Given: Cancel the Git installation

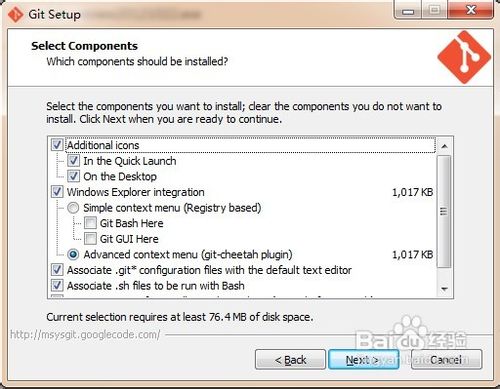Looking at the screenshot, I should point(446,359).
